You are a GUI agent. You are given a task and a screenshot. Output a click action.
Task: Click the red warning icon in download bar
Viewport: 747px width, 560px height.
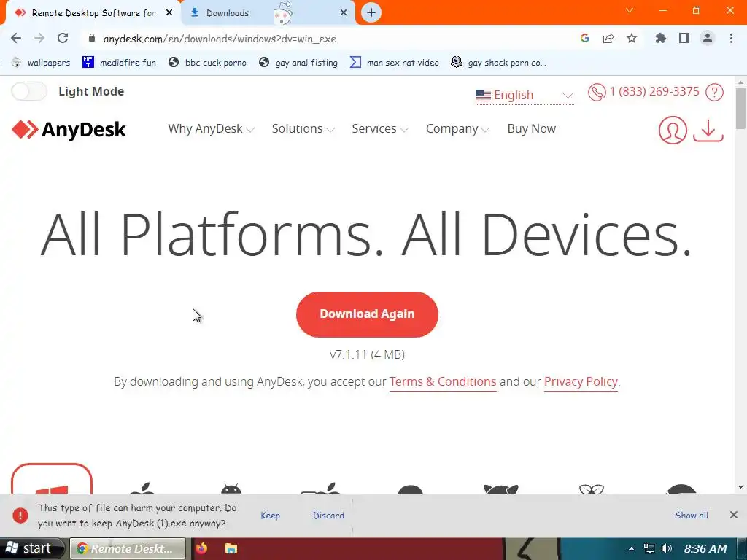[x=20, y=516]
